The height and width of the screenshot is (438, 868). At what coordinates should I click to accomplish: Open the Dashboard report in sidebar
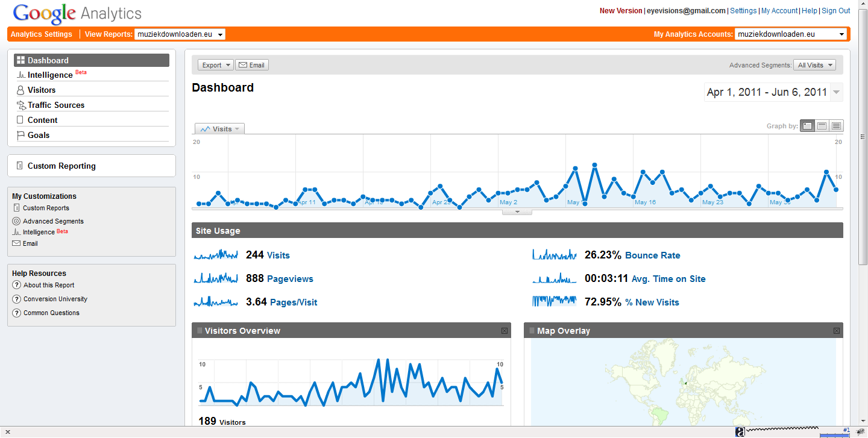(x=92, y=60)
